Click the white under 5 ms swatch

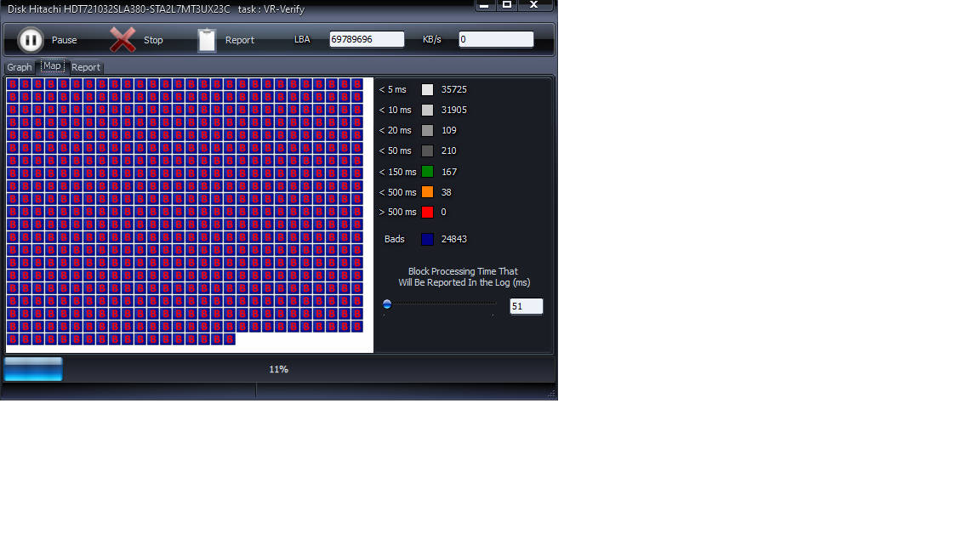(x=428, y=90)
